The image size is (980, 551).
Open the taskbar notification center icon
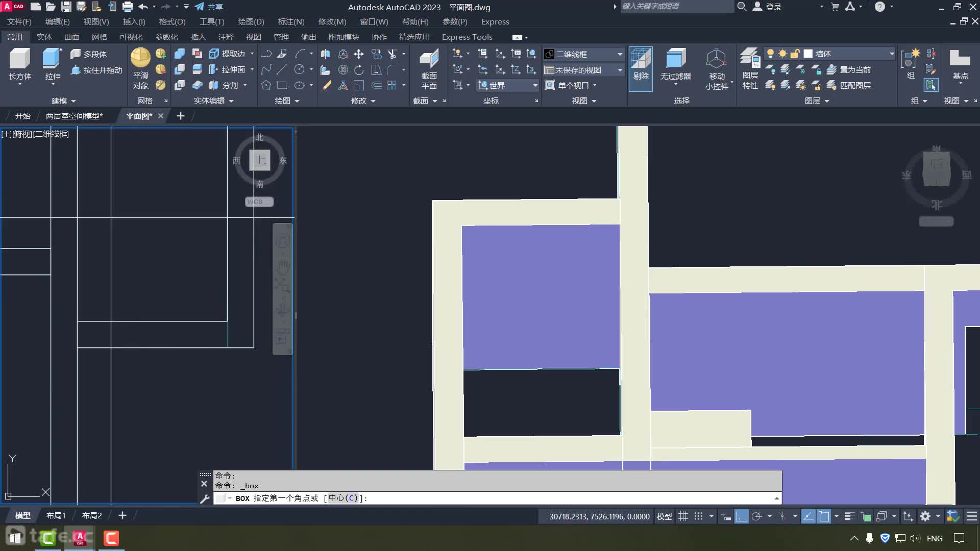(959, 538)
